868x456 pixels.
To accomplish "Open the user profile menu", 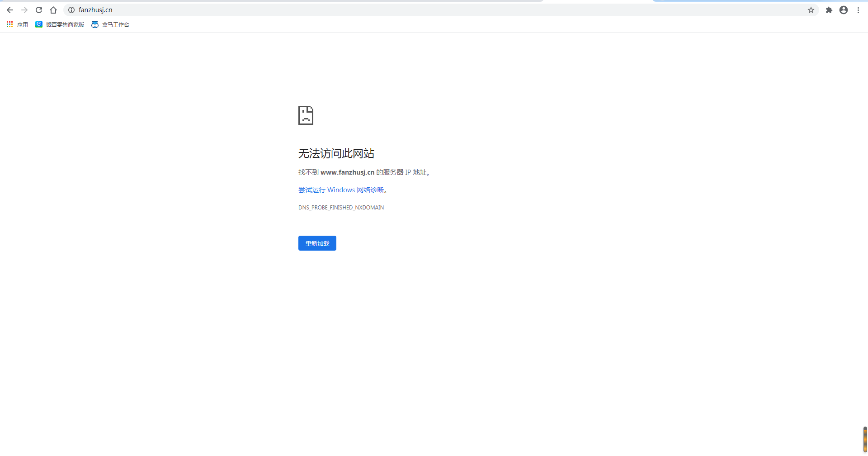I will tap(844, 10).
